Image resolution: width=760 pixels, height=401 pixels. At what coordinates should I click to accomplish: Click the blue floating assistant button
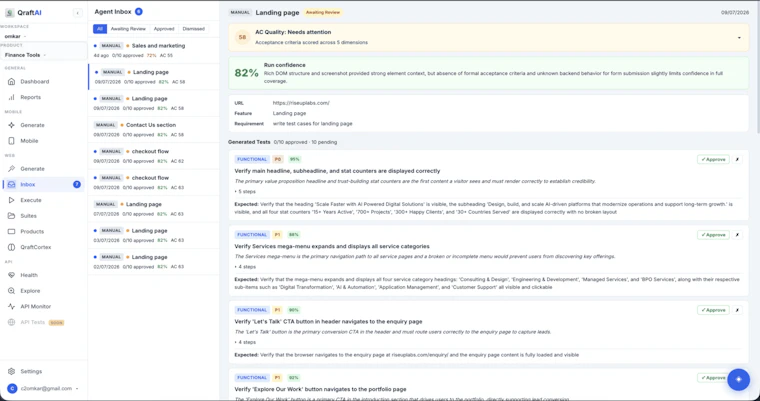pos(738,379)
